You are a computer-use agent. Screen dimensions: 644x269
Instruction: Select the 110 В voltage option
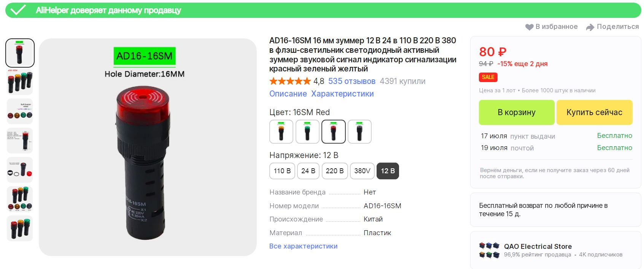click(x=282, y=171)
